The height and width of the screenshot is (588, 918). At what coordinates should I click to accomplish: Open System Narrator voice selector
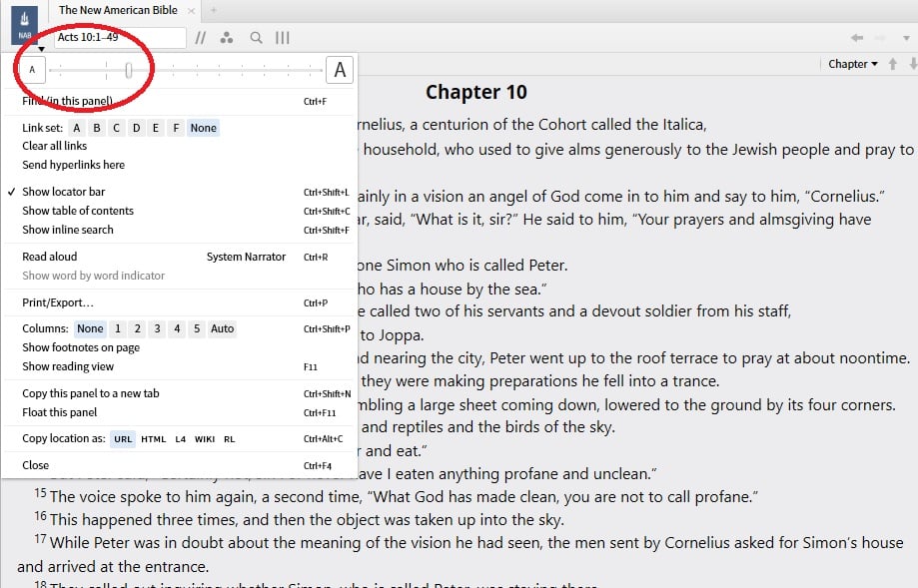[x=246, y=257]
